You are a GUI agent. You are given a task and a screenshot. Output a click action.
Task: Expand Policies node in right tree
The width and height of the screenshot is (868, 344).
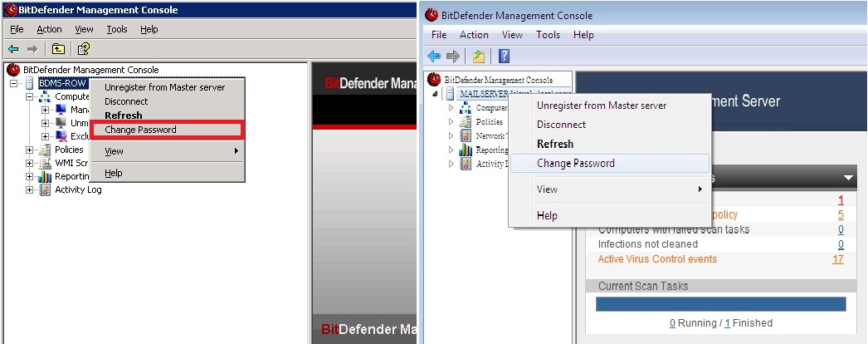coord(450,122)
